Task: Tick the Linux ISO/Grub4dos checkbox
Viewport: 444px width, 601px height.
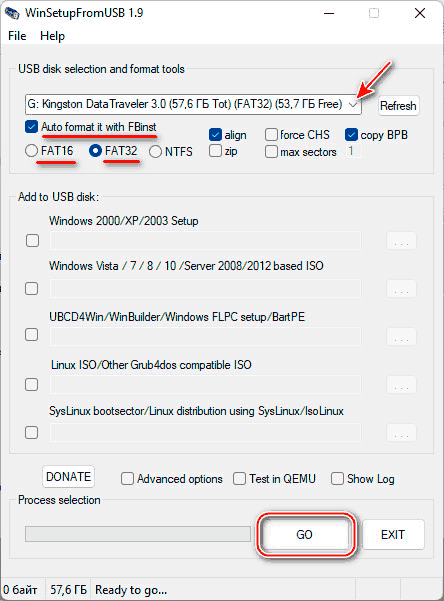Action: pyautogui.click(x=31, y=384)
